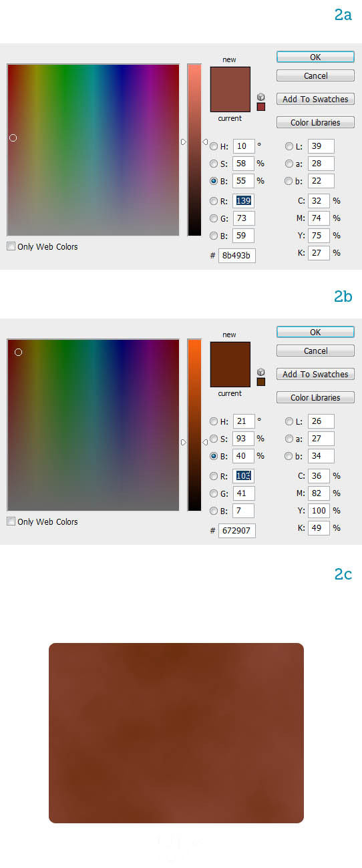
Task: Select the L radio button in top dialog
Action: 289,146
